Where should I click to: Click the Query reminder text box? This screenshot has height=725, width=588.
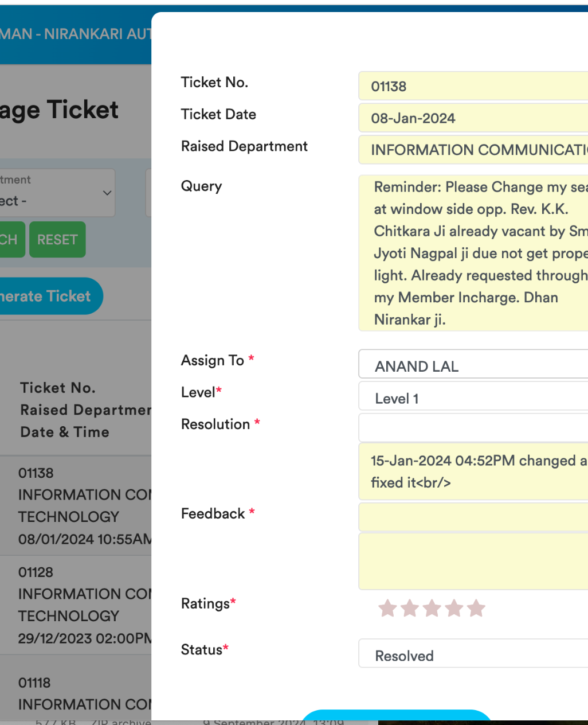(x=473, y=253)
